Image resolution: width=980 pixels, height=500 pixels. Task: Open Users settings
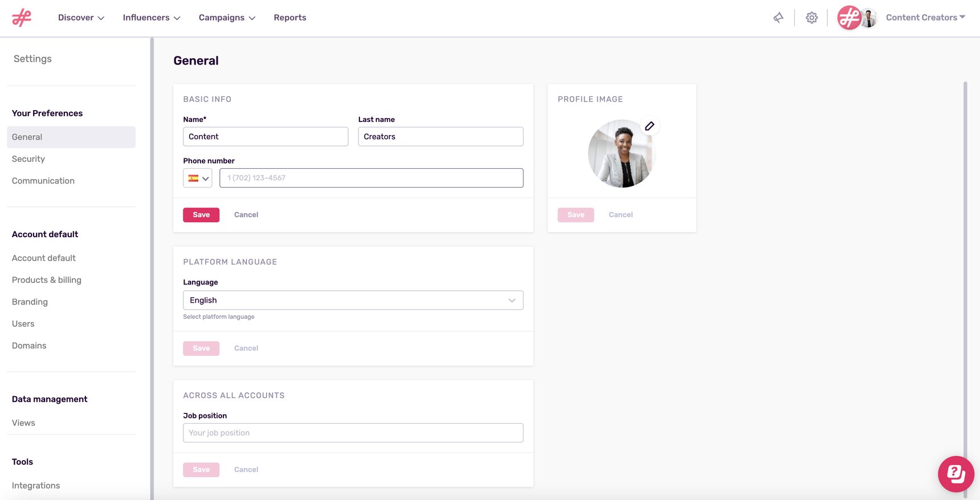click(x=23, y=324)
